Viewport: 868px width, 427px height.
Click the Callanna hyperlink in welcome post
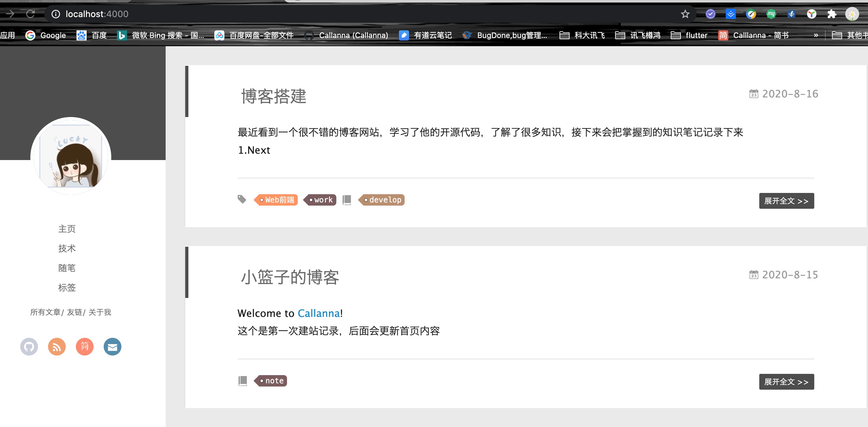[318, 313]
